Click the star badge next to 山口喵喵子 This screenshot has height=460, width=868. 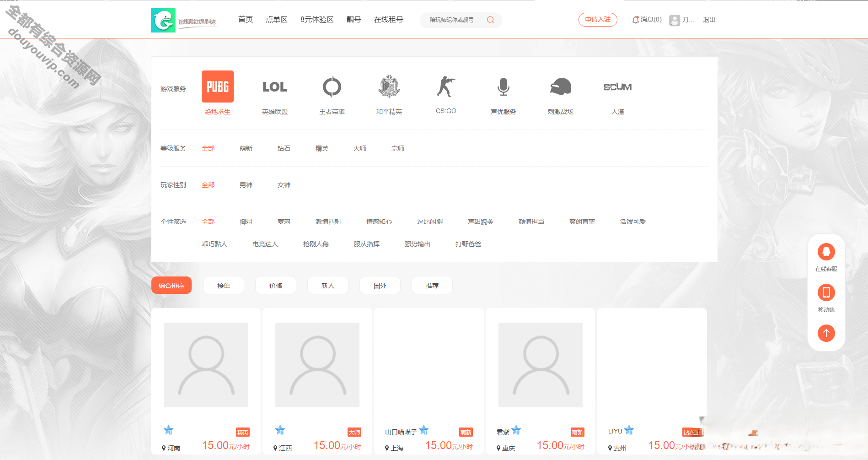tap(423, 430)
